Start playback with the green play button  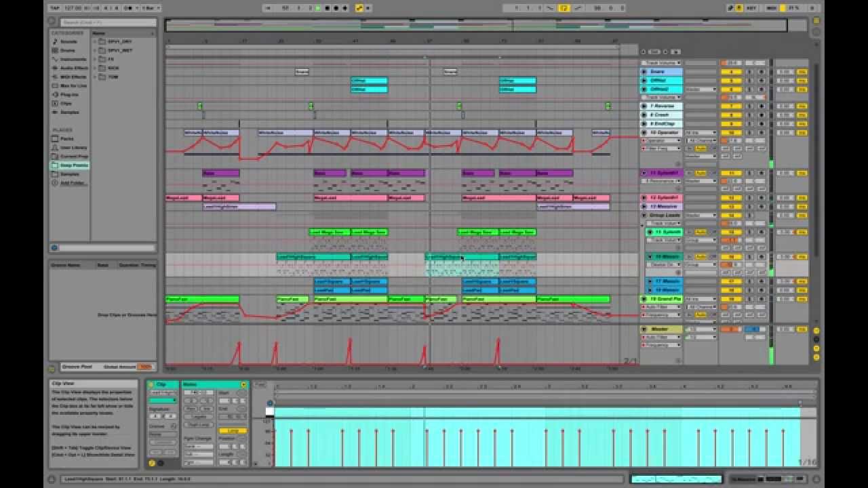(x=319, y=8)
